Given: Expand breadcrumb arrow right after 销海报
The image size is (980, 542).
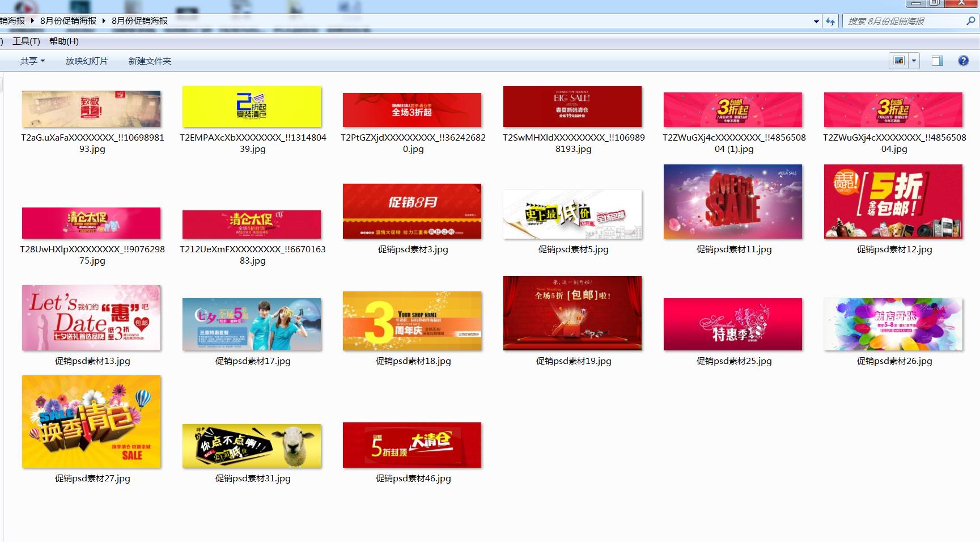Looking at the screenshot, I should tap(33, 21).
